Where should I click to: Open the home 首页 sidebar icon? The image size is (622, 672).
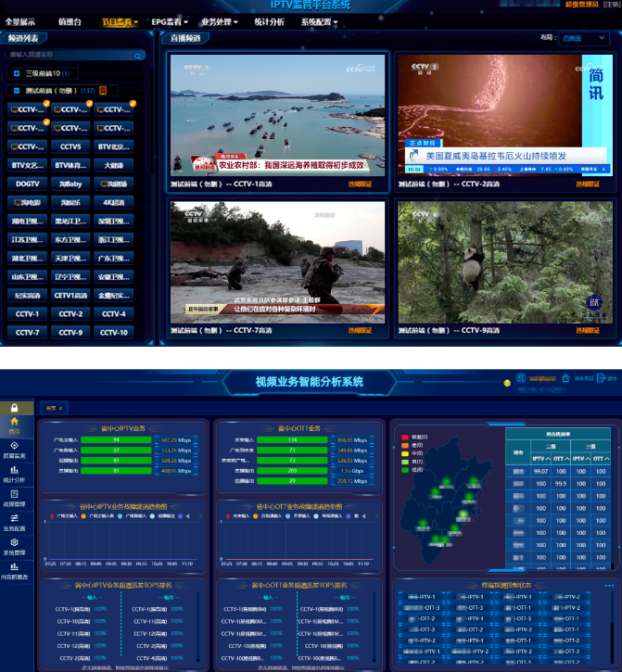point(14,421)
